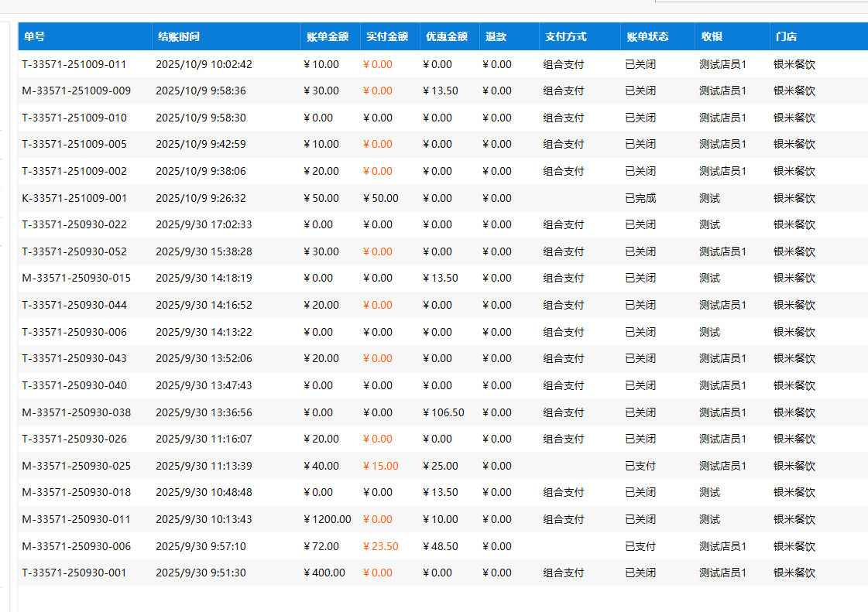Sort by the 单号 column header
The image size is (868, 612).
click(34, 36)
